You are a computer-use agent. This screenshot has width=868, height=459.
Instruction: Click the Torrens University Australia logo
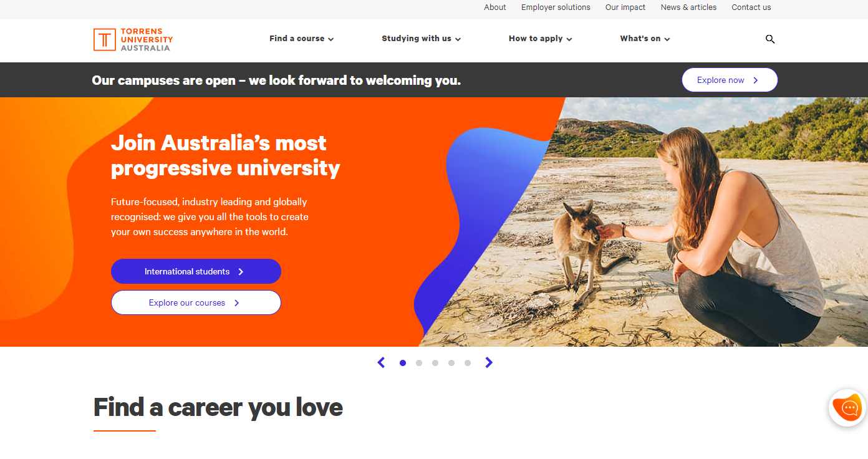pos(133,39)
